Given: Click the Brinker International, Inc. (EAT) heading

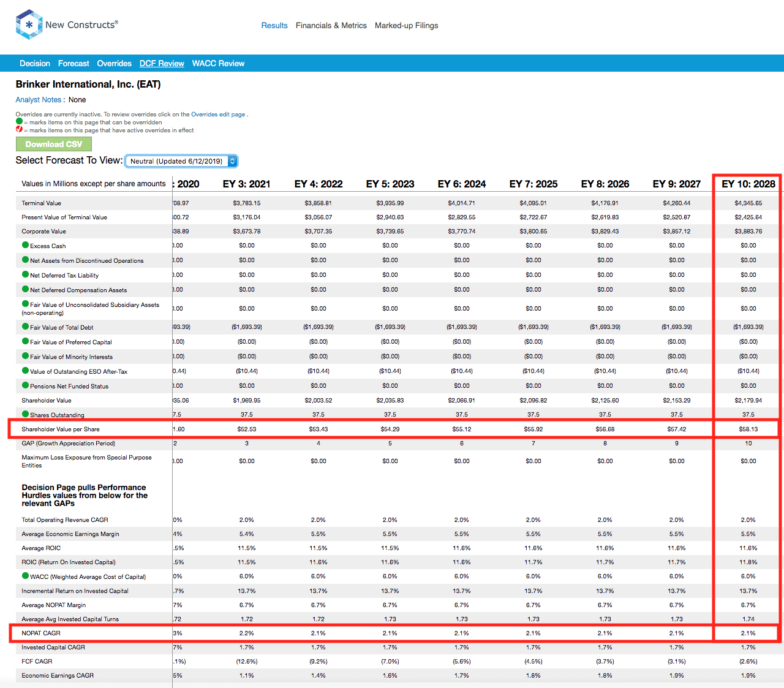Looking at the screenshot, I should pos(88,84).
